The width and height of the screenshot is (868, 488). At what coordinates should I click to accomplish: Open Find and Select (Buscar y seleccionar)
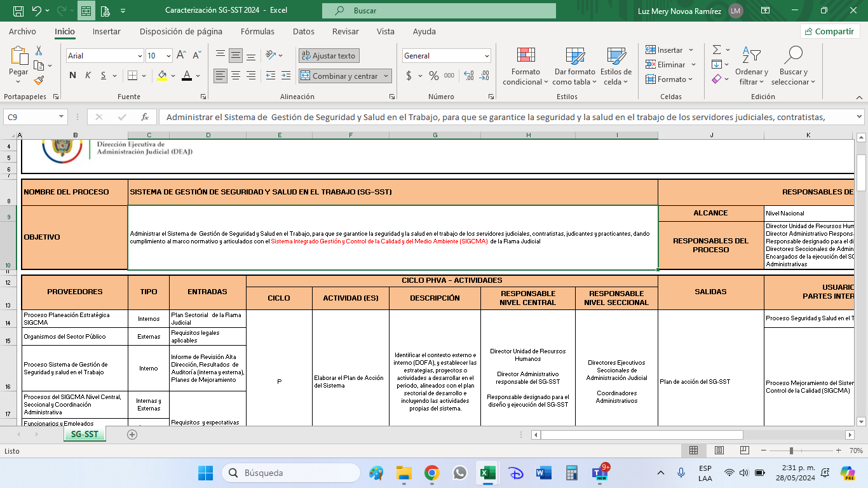point(793,66)
